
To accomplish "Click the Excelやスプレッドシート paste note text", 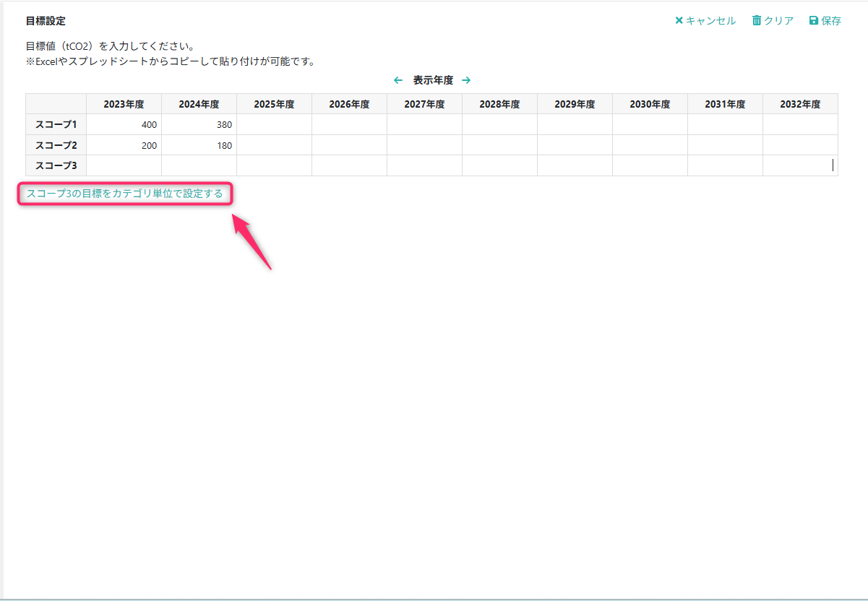I will (170, 61).
